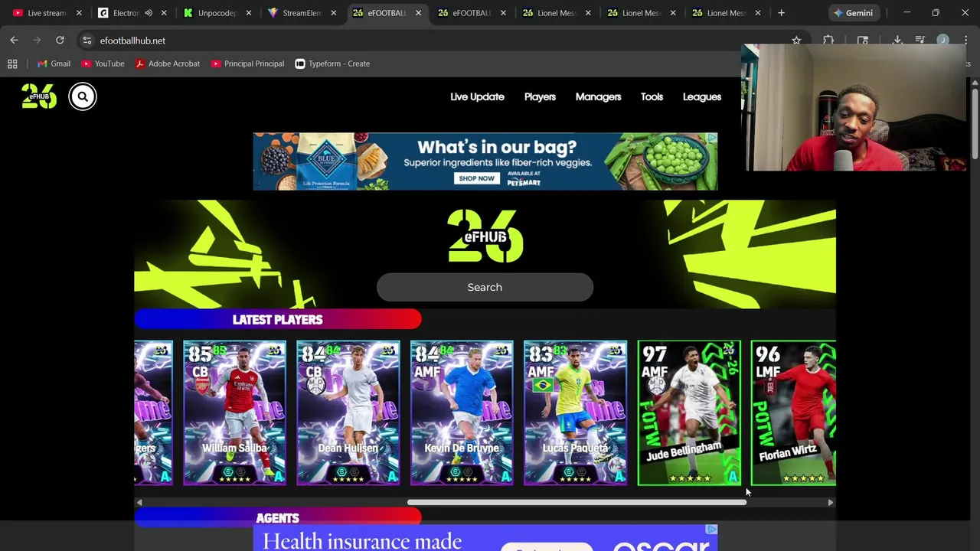Click the Shop Now button in PetSmart ad
Screen dimensions: 980x551
coord(476,178)
